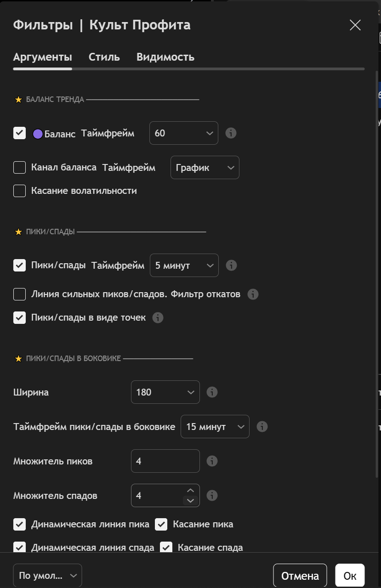Click info icon next to Ширина field
This screenshot has height=588, width=381.
tap(212, 392)
